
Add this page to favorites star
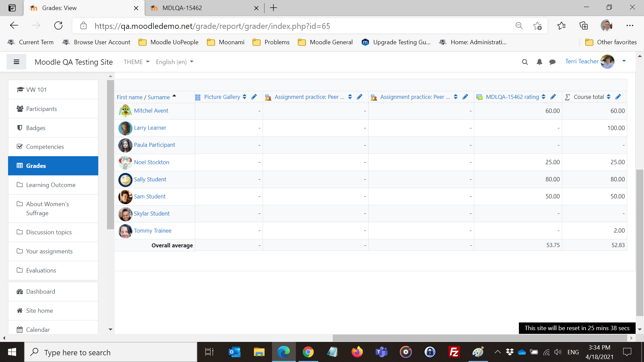tap(537, 26)
